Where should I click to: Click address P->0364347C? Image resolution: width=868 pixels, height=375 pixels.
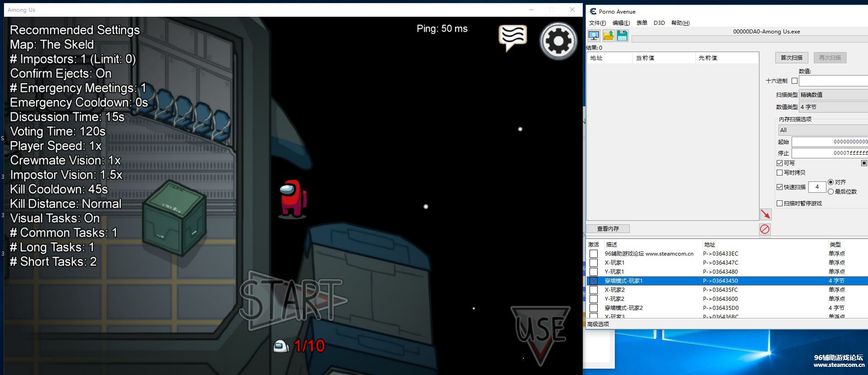721,263
